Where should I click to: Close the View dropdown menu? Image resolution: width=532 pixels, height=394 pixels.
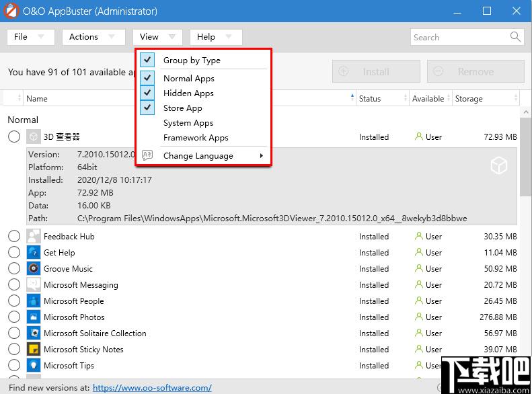157,36
